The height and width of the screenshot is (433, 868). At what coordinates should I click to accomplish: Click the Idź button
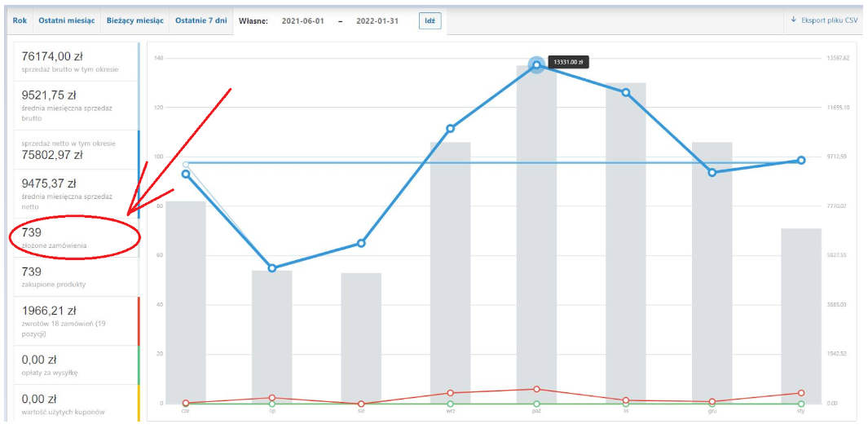point(430,21)
